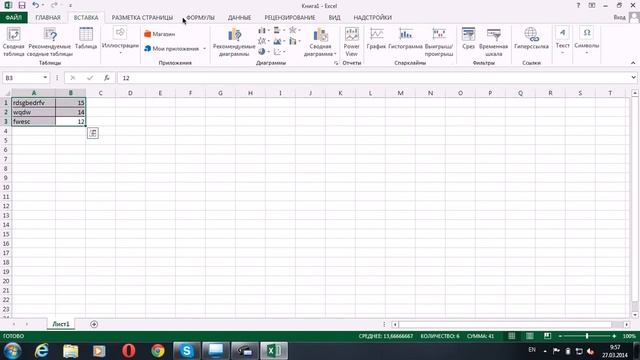This screenshot has width=640, height=360.
Task: Launch Power View report
Action: coord(351,42)
